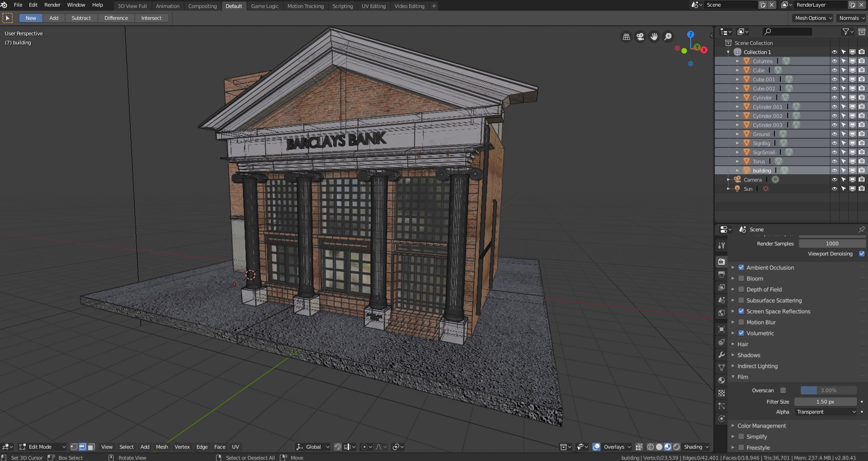Screen dimensions: 868x461
Task: Expand the SignBig item in outliner
Action: 737,143
